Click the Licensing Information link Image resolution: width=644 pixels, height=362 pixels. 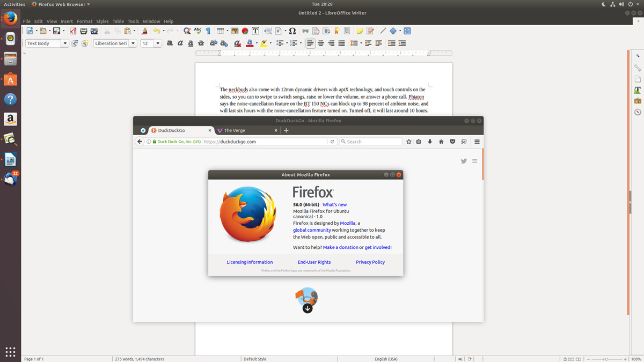coord(250,262)
